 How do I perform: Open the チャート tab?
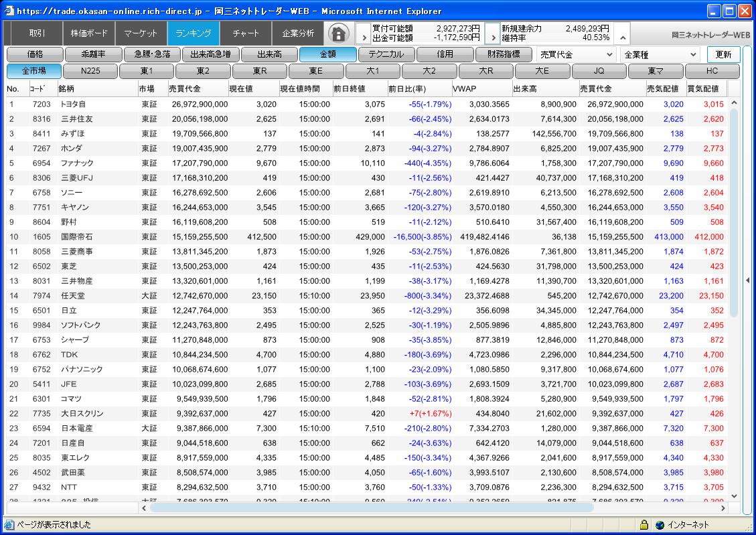click(245, 33)
